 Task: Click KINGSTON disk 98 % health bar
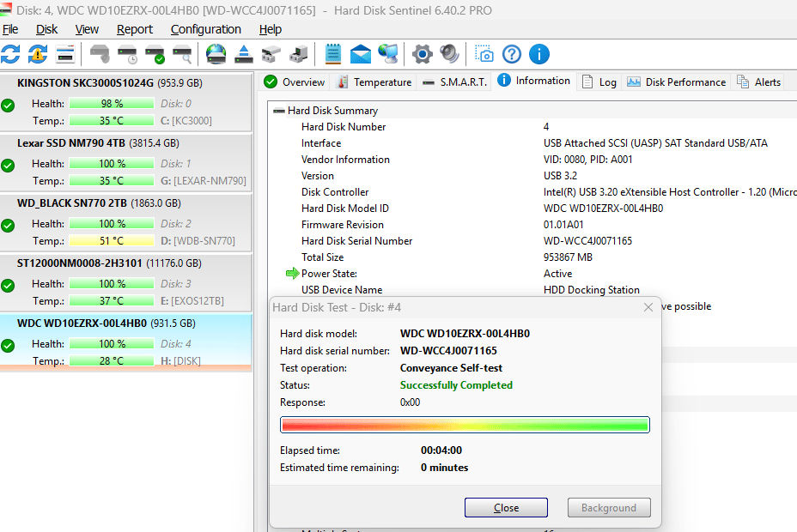[112, 104]
